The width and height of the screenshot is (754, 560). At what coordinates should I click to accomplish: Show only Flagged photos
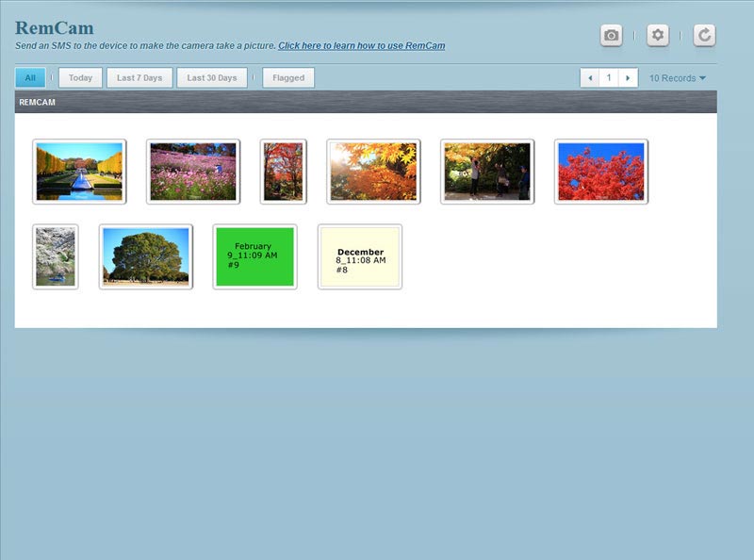(288, 78)
